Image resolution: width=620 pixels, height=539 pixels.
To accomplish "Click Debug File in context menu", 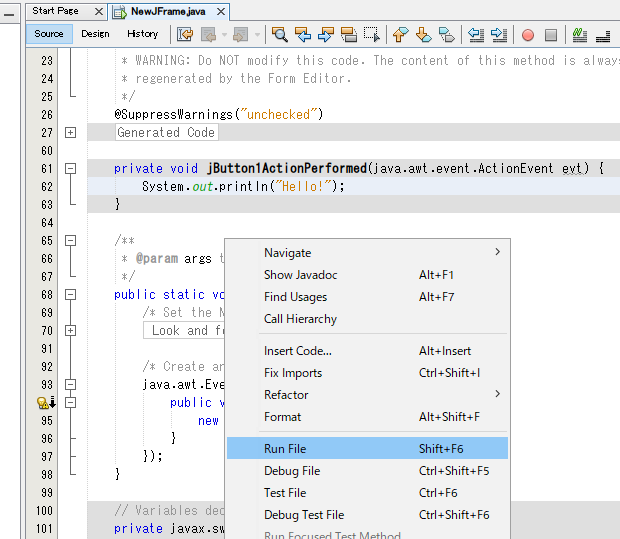I will point(367,471).
